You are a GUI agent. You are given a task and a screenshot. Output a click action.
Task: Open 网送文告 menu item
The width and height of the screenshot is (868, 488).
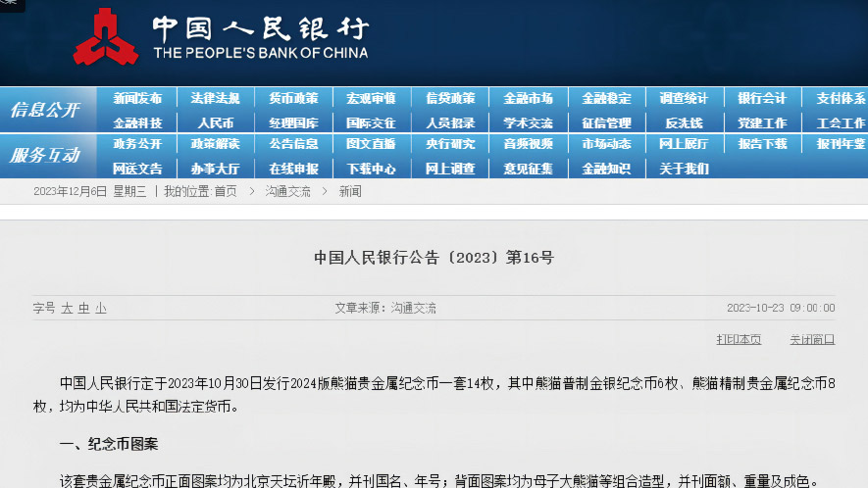tap(137, 169)
